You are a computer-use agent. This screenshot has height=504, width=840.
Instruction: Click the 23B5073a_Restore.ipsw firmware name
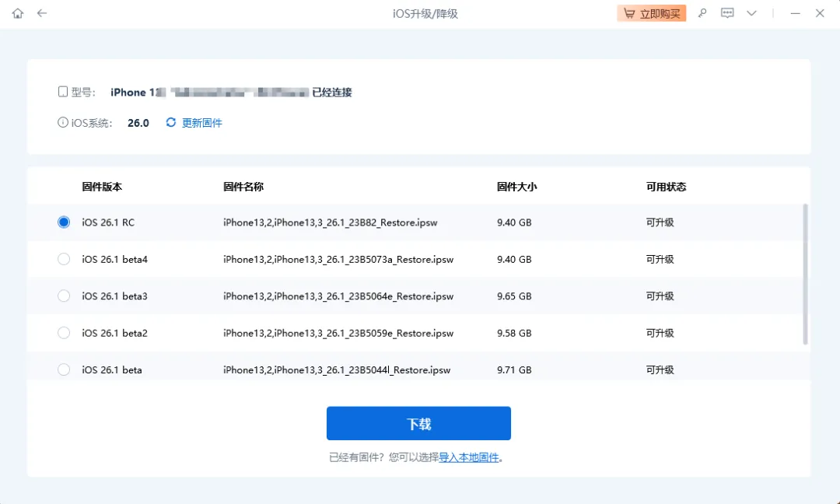(x=338, y=259)
